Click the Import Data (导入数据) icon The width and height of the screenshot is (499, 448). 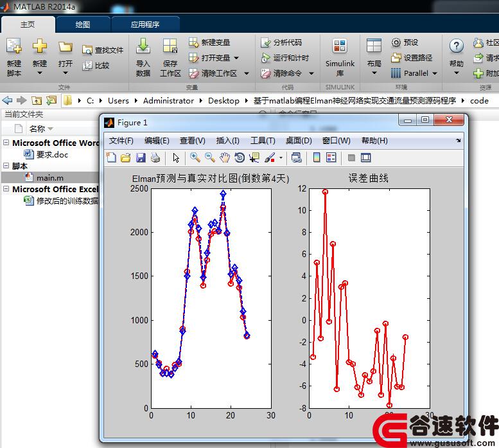[x=143, y=46]
